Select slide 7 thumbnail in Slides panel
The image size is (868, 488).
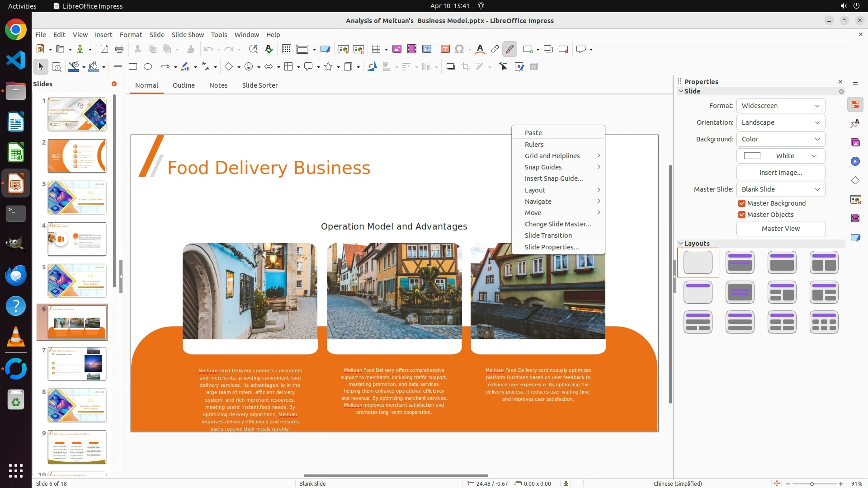point(77,364)
